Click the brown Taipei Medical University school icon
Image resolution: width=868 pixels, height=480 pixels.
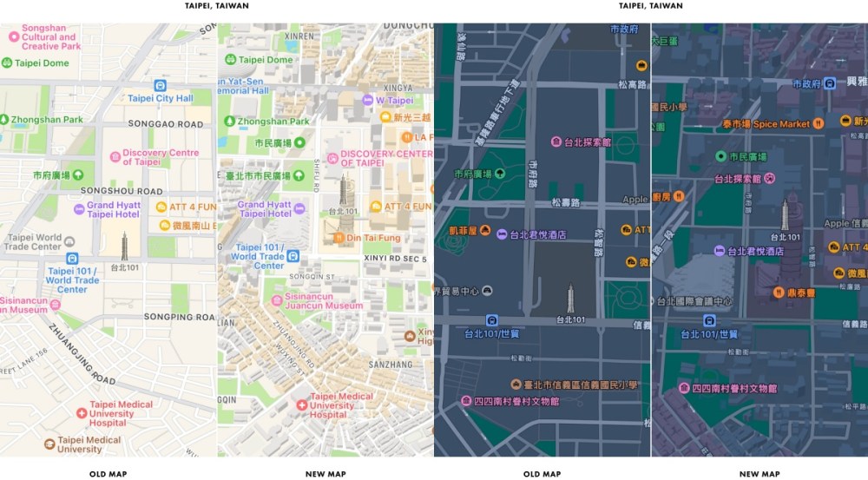[x=49, y=444]
